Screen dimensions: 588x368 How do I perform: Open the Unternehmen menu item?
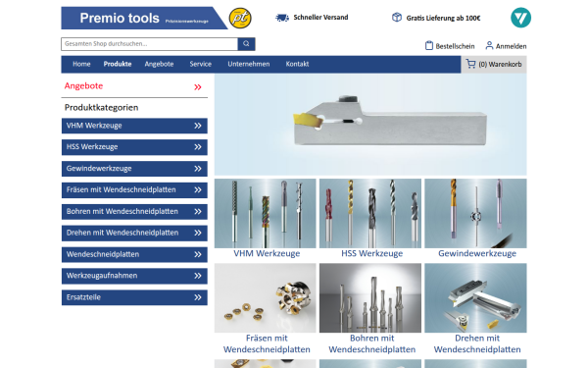pos(248,64)
